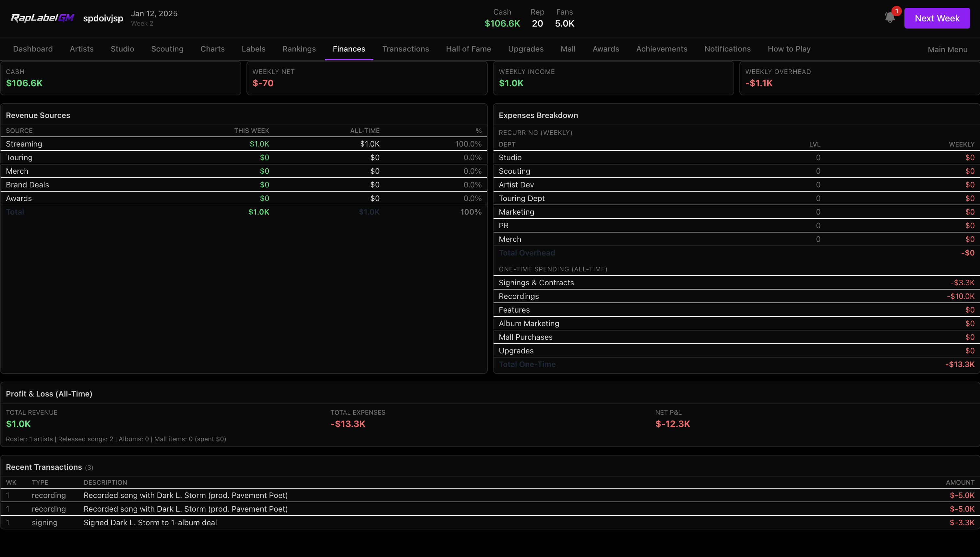The image size is (980, 557).
Task: Click the Merch row under Revenue Sources
Action: [244, 171]
